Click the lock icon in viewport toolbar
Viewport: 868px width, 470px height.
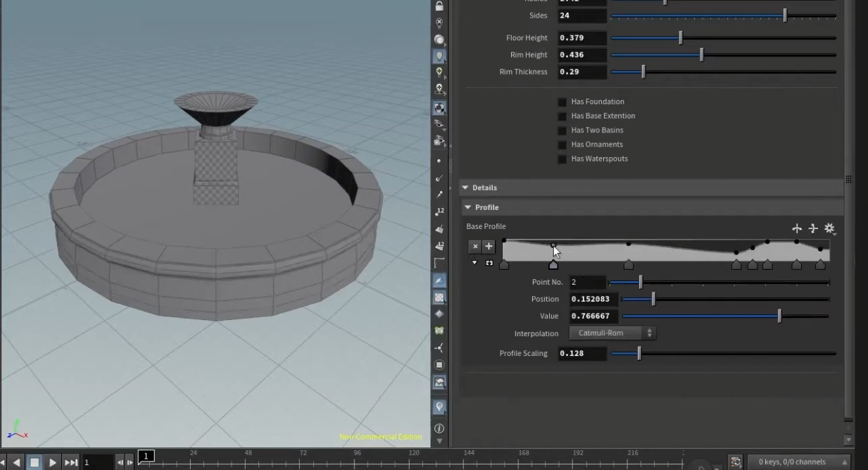(439, 6)
